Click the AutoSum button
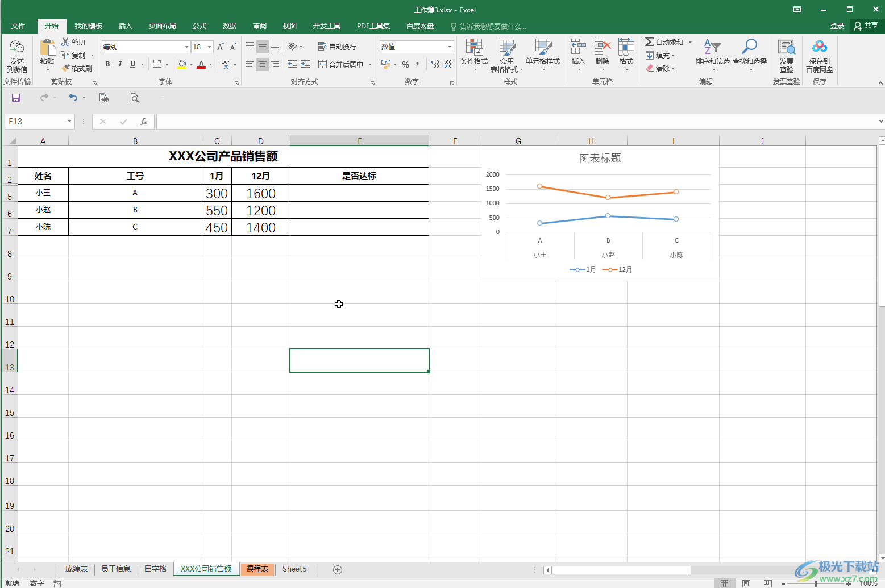Screen dimensions: 885x588 (x=664, y=43)
